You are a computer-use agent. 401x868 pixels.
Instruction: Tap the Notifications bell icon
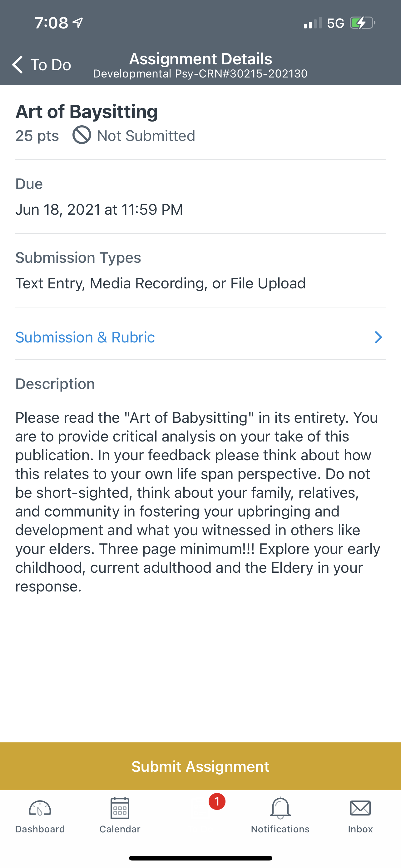tap(280, 808)
